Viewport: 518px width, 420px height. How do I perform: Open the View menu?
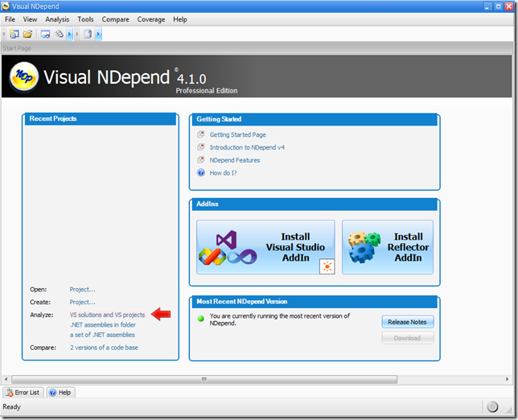(30, 19)
